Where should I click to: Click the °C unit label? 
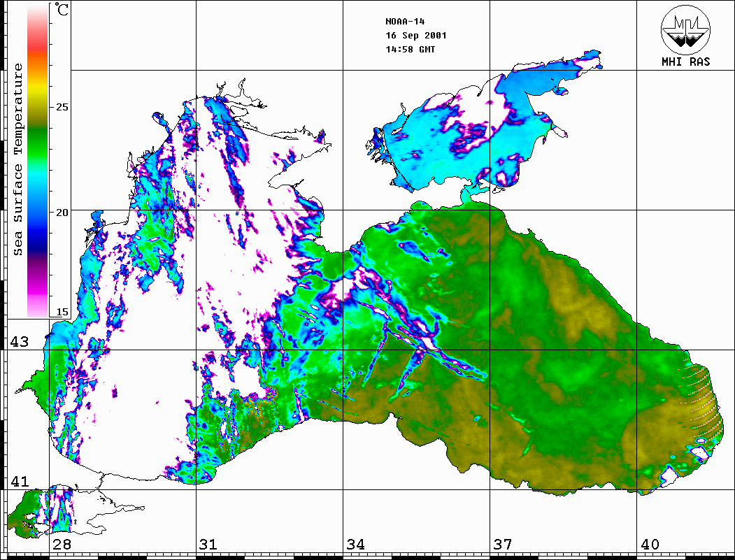point(61,9)
